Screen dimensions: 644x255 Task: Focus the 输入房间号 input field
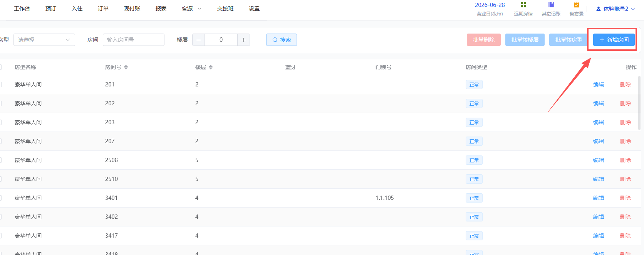pos(134,40)
